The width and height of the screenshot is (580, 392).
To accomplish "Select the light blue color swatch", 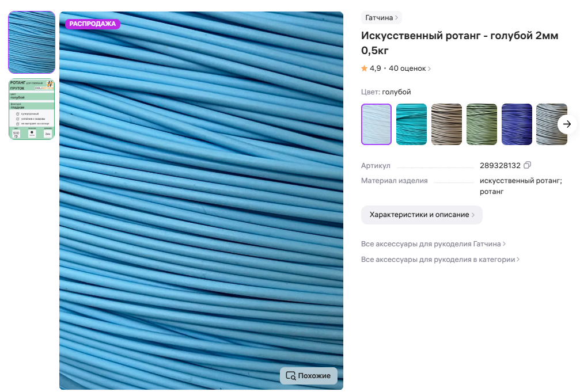I will click(x=376, y=124).
